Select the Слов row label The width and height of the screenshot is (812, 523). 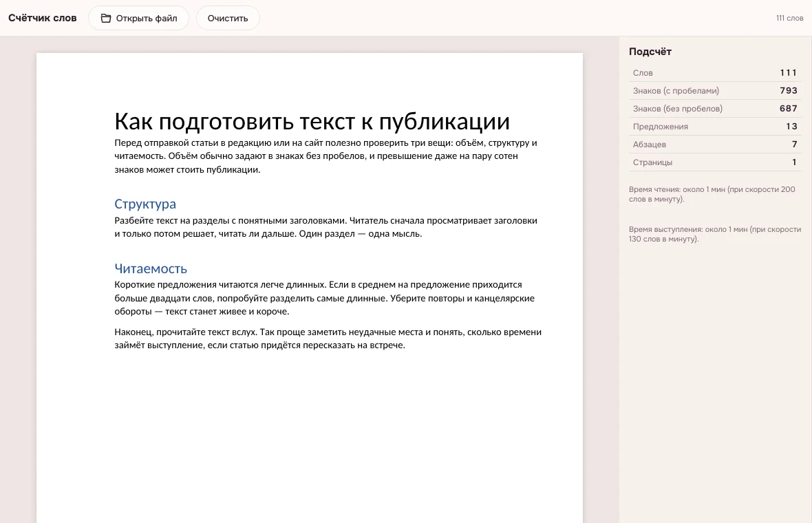[643, 73]
